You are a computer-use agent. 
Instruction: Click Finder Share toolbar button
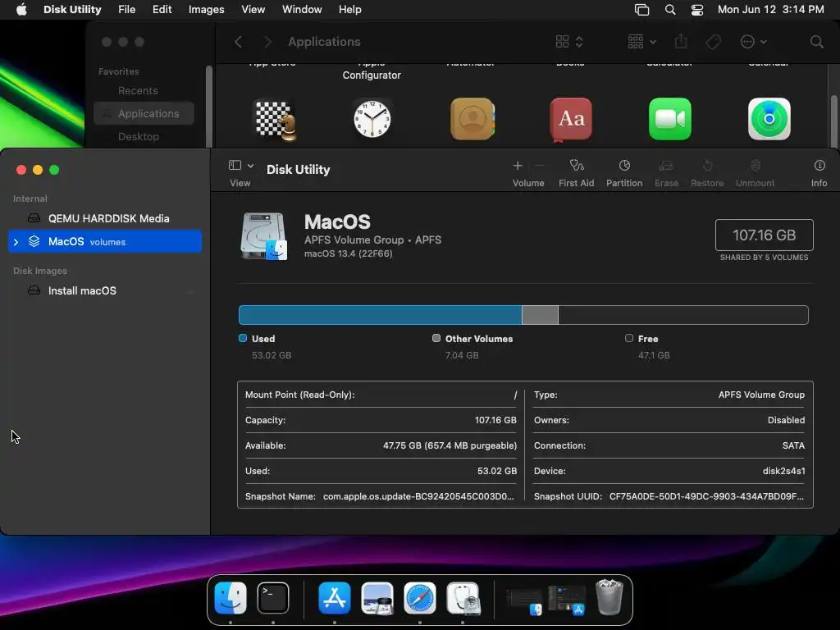click(x=681, y=41)
